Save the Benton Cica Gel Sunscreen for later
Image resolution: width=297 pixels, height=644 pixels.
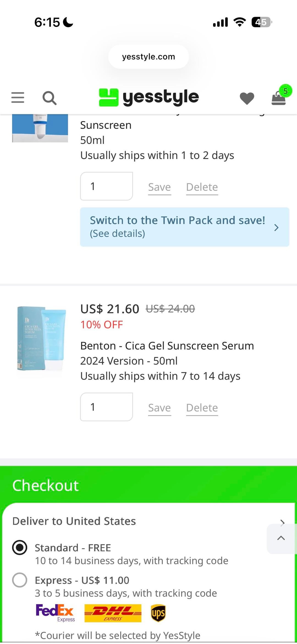tap(159, 408)
